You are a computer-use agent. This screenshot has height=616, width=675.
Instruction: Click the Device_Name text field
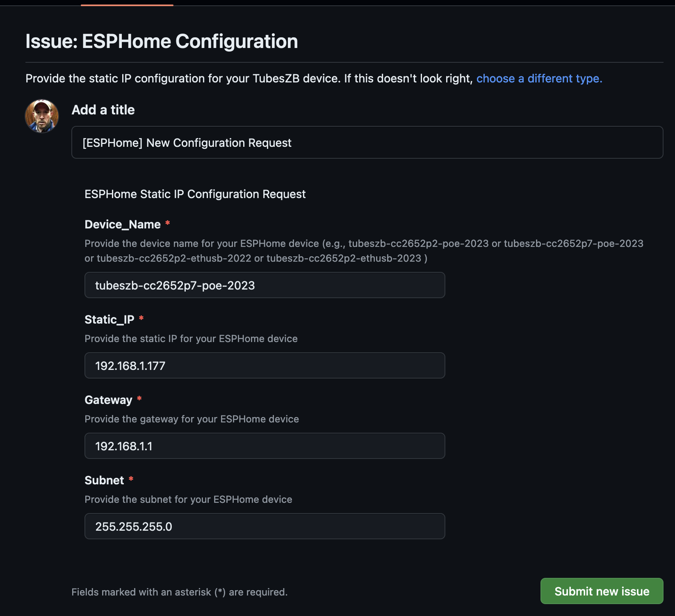click(265, 285)
